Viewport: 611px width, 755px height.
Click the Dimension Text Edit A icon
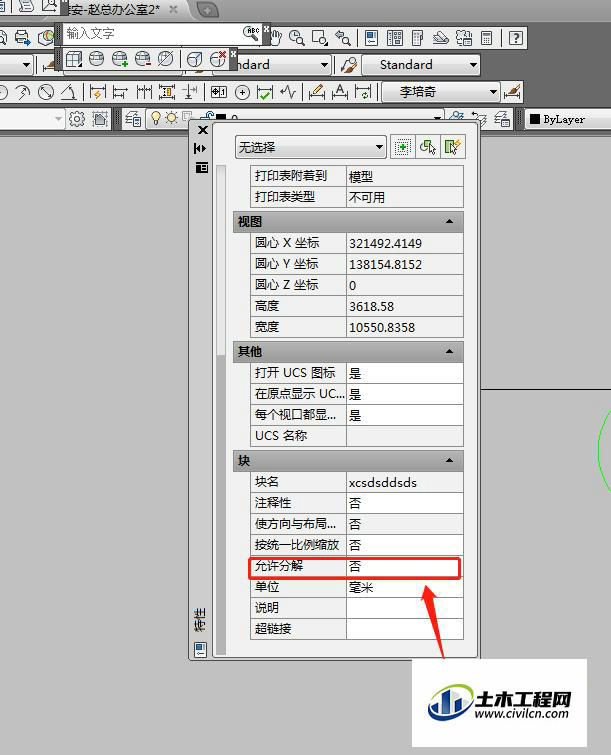[x=340, y=92]
